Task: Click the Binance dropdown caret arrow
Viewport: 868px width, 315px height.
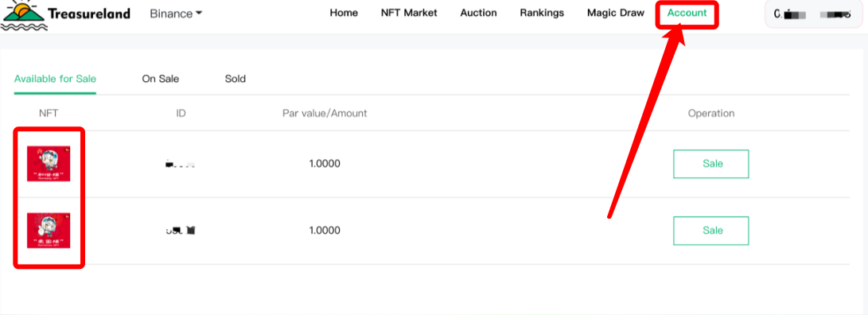Action: pyautogui.click(x=198, y=14)
